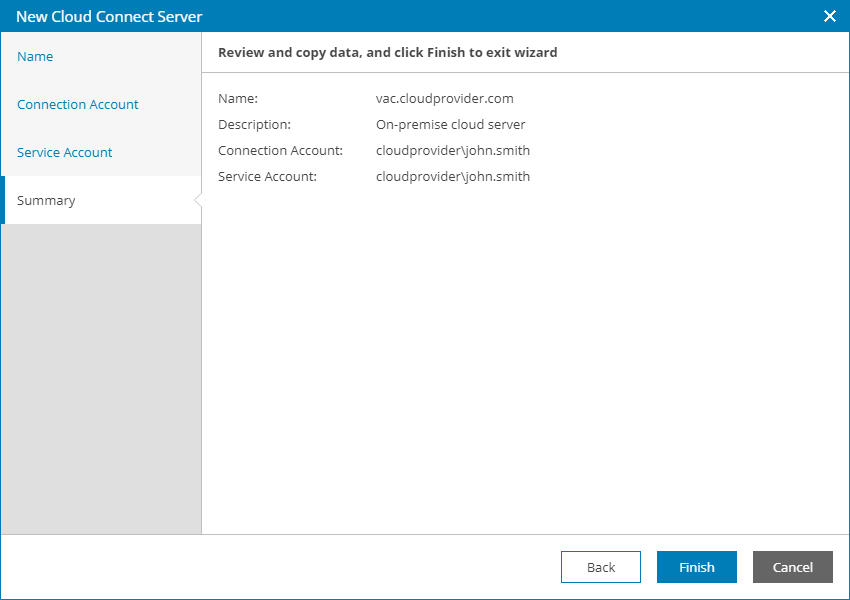Select the Summary step in sidebar
850x600 pixels.
point(46,201)
